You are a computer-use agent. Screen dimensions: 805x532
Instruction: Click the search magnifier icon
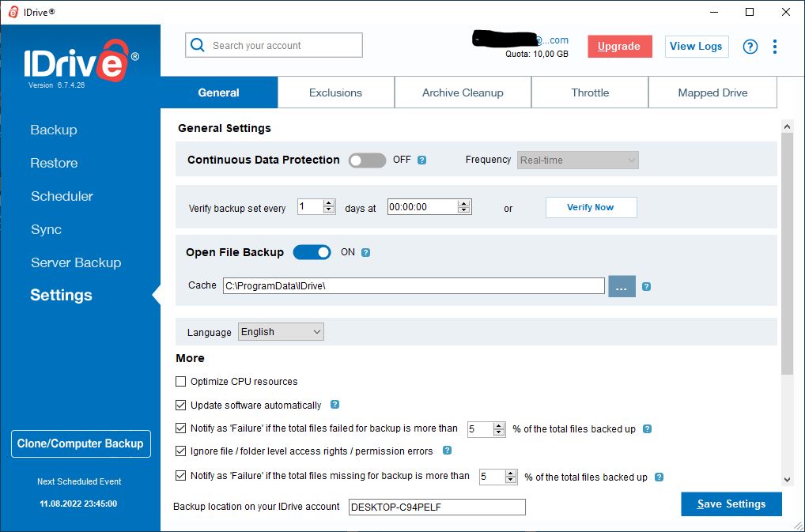pyautogui.click(x=197, y=45)
